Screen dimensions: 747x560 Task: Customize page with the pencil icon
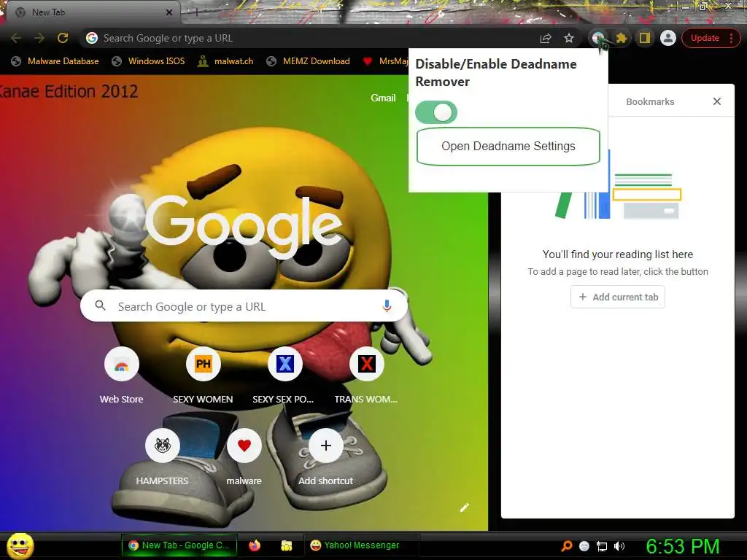coord(465,507)
